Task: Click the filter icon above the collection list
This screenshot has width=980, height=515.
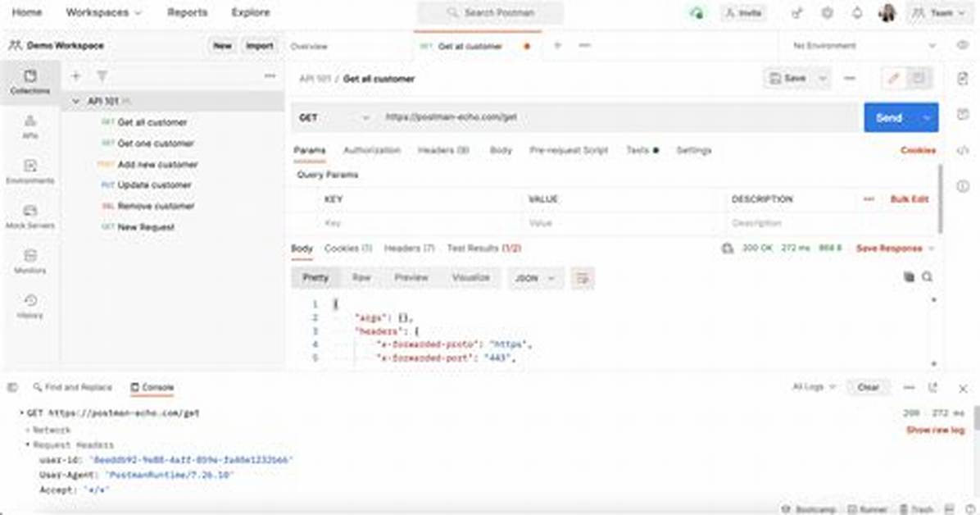Action: click(102, 76)
